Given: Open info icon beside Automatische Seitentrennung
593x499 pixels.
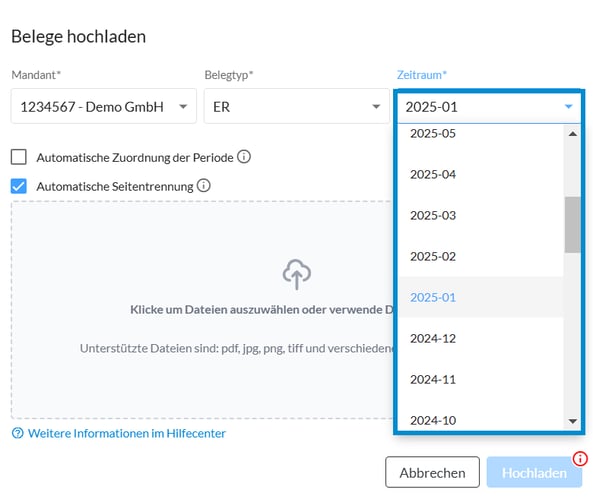Looking at the screenshot, I should pos(204,186).
